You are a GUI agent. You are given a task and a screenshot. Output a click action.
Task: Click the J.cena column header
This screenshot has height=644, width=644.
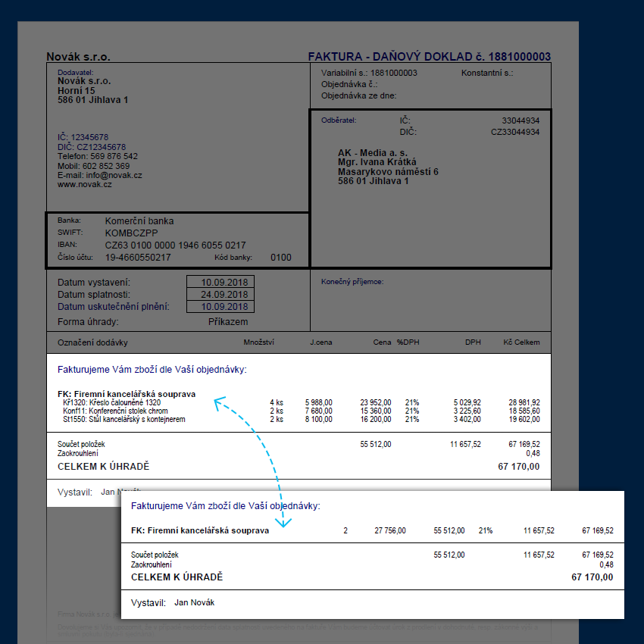pyautogui.click(x=320, y=342)
